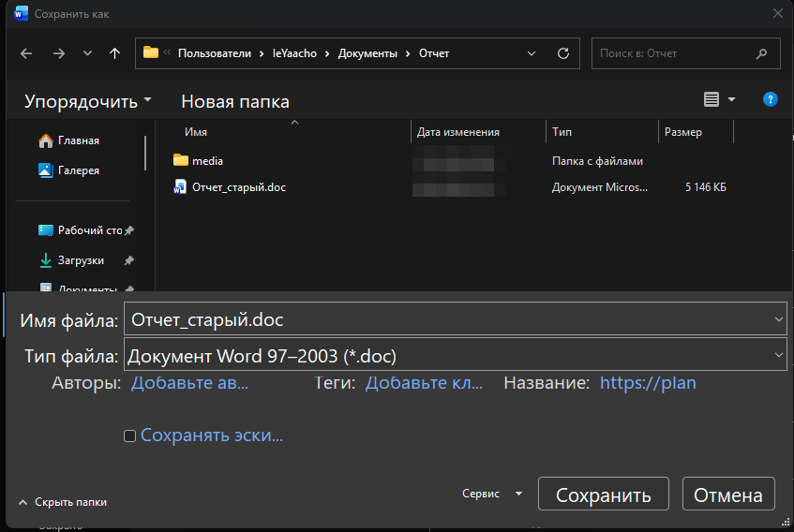
Task: Go back with the left arrow
Action: 26,53
